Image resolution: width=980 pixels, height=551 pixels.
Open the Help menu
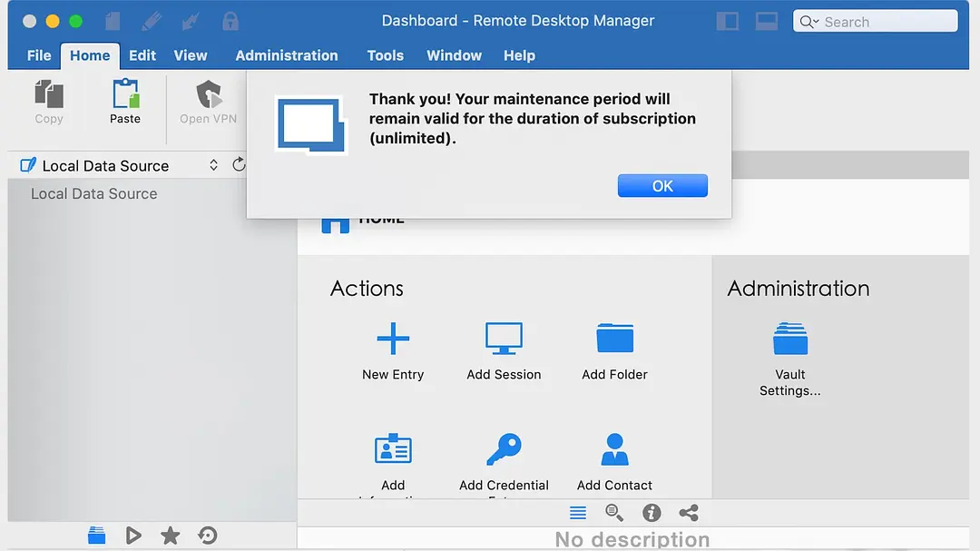(519, 55)
